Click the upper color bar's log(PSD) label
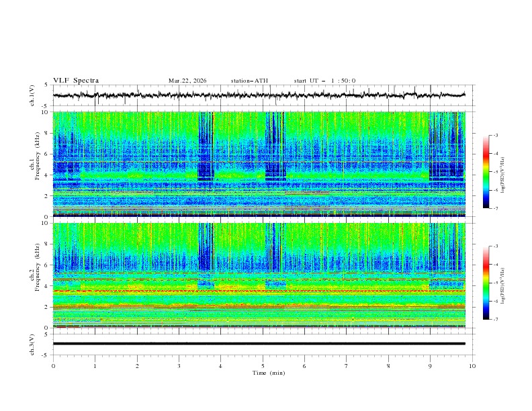The width and height of the screenshot is (532, 411). tap(503, 175)
